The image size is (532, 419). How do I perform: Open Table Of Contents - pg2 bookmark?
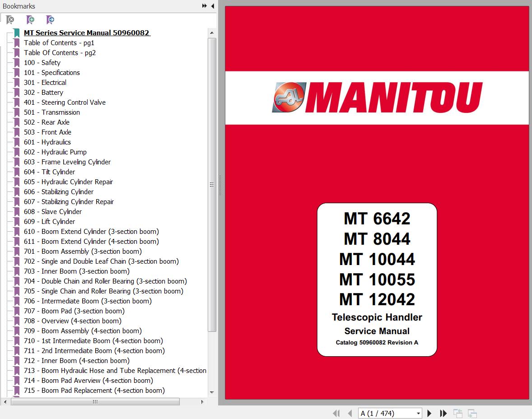pos(60,52)
